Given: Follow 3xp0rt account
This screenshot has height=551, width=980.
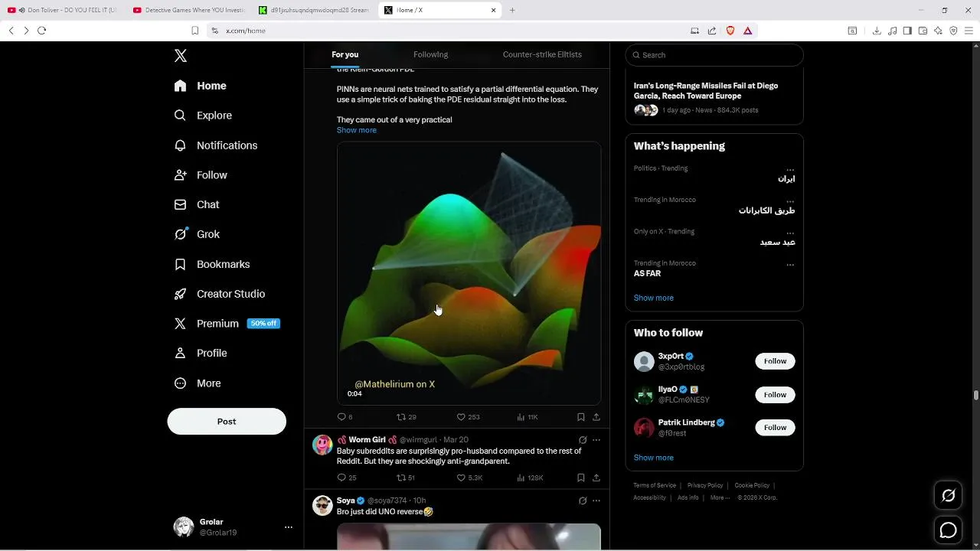Looking at the screenshot, I should tap(775, 361).
